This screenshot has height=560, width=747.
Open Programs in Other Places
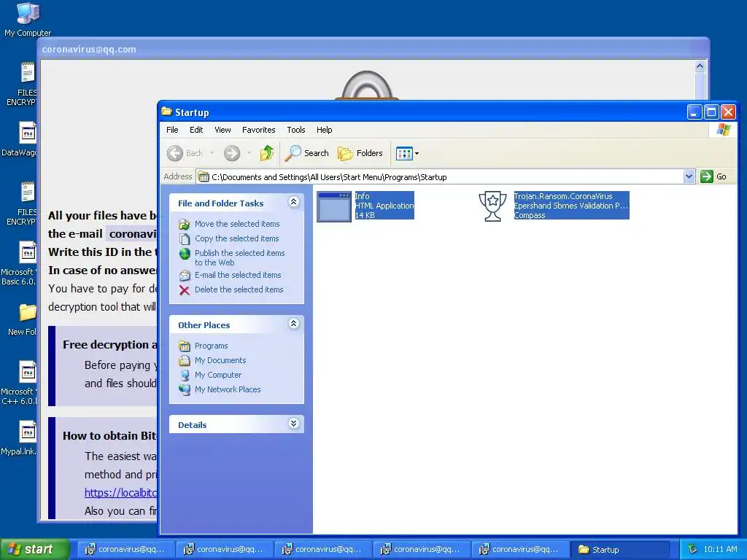coord(211,346)
